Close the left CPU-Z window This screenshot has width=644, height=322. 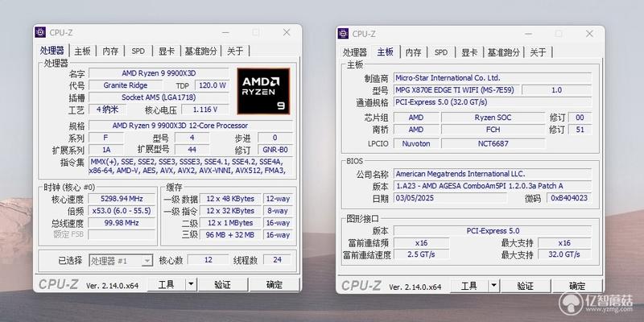287,32
